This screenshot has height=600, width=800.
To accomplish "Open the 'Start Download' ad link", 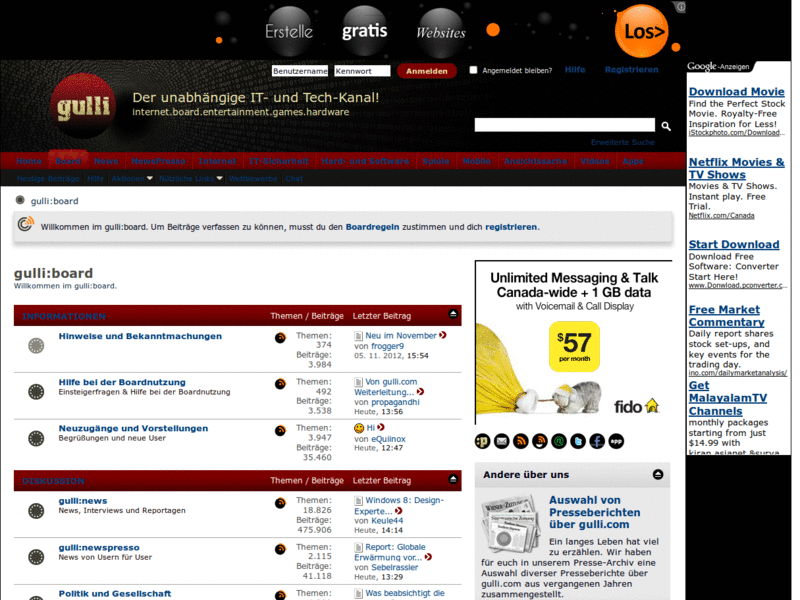I will pos(734,244).
